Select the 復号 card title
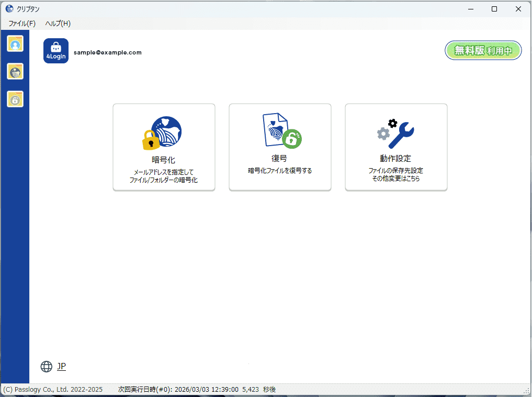Screen dimensions: 532x397 pos(279,158)
